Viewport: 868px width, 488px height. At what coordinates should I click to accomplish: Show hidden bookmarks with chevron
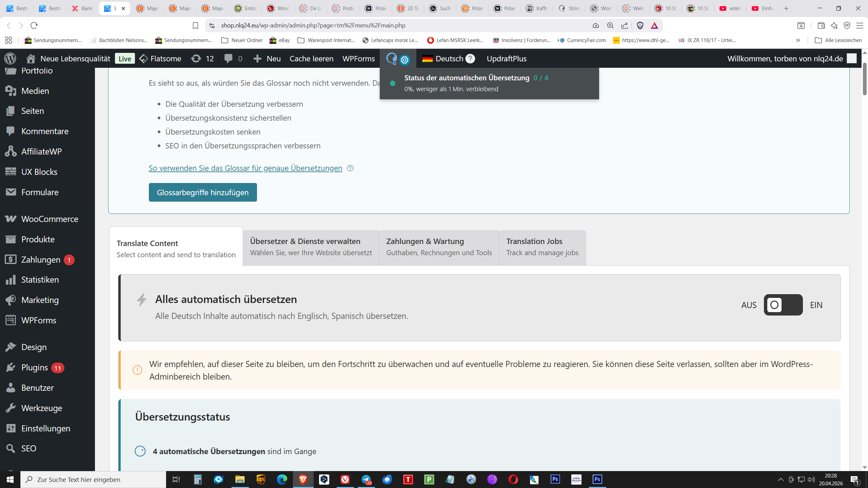(798, 40)
